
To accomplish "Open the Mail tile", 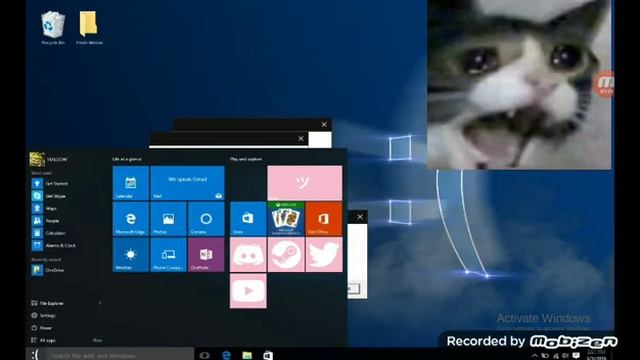I will coord(187,183).
